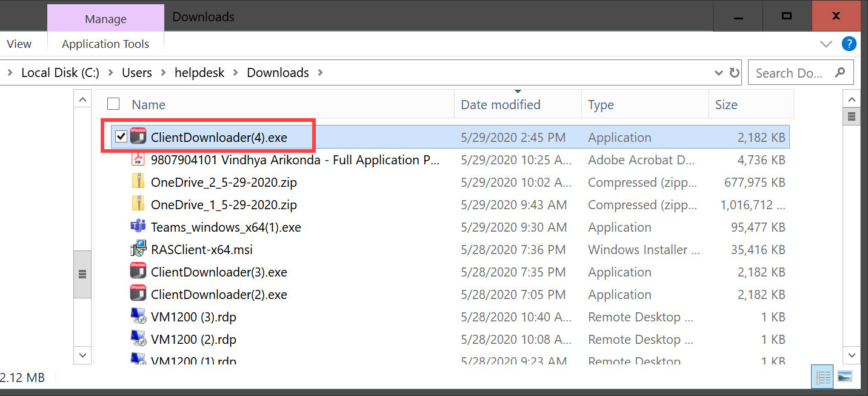
Task: Sort files by Date modified column
Action: (x=500, y=105)
